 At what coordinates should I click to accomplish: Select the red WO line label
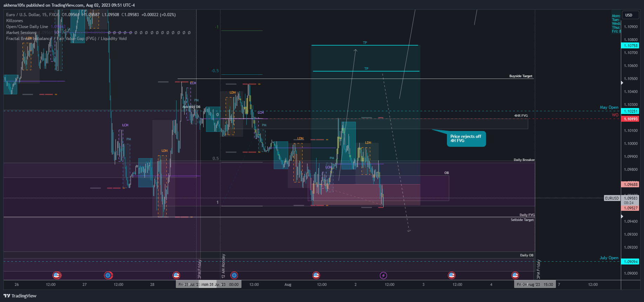(615, 115)
